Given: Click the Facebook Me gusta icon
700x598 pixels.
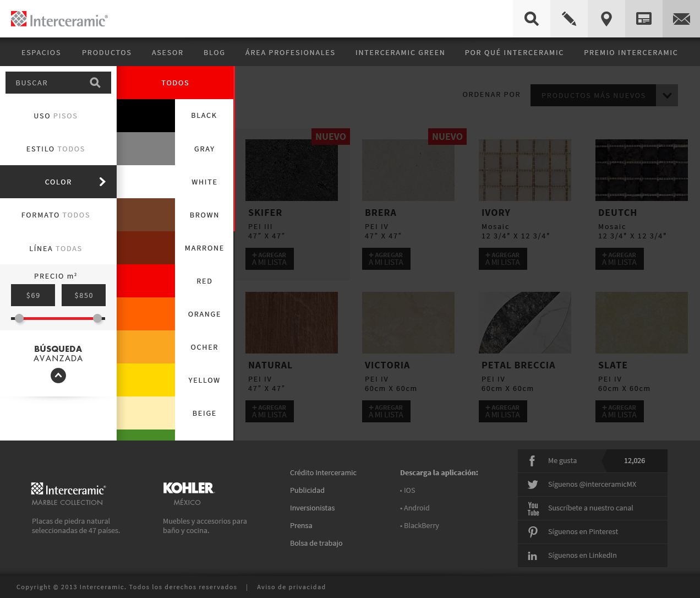Looking at the screenshot, I should click(x=532, y=461).
